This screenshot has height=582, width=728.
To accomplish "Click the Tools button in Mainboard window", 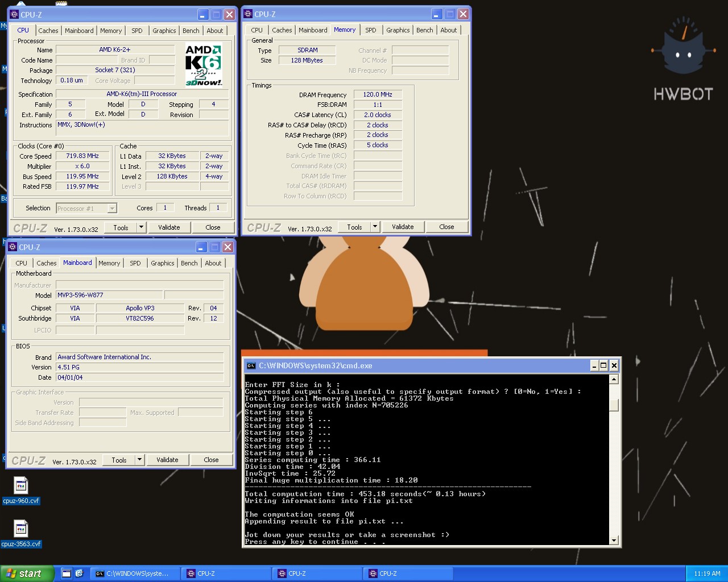I will [x=119, y=460].
